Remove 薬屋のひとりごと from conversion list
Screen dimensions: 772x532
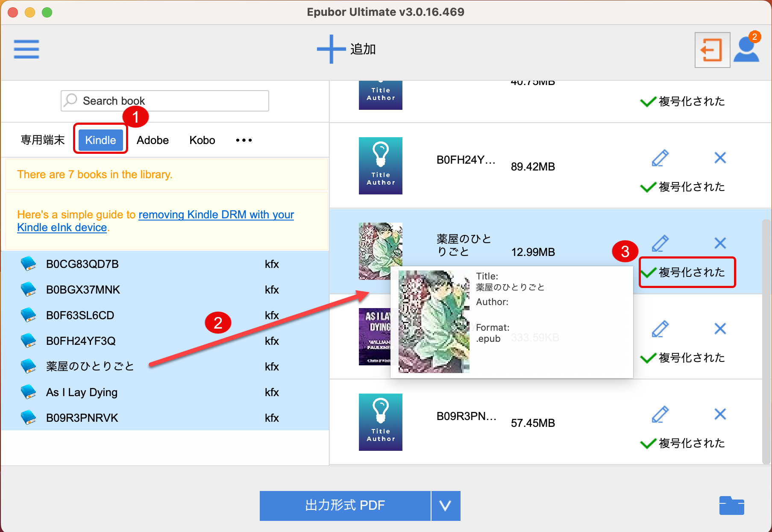(x=720, y=244)
